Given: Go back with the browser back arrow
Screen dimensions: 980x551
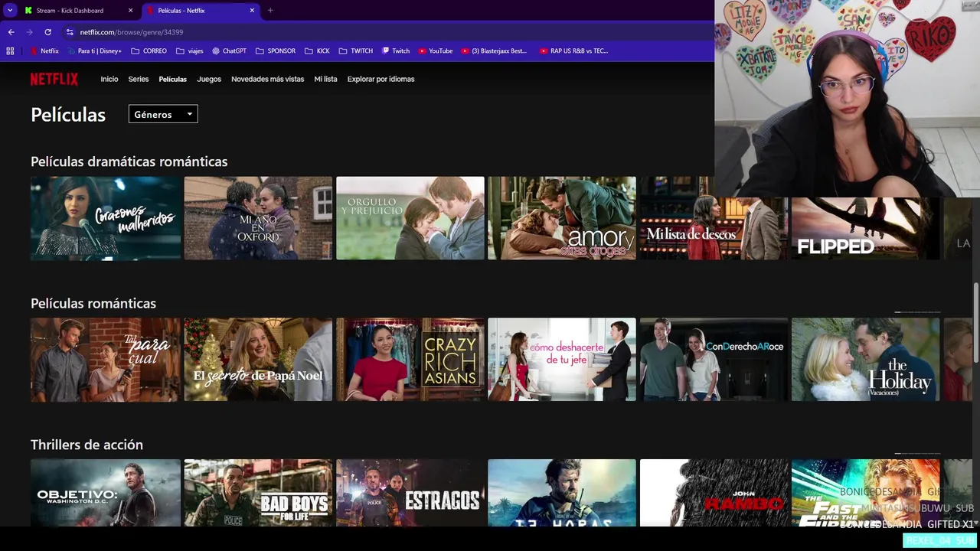Looking at the screenshot, I should [11, 32].
